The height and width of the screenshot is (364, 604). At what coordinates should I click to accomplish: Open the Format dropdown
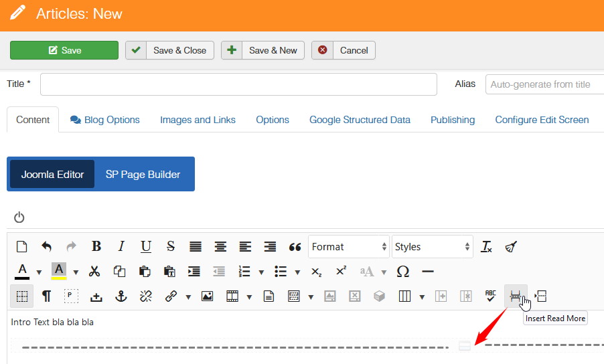pyautogui.click(x=349, y=246)
